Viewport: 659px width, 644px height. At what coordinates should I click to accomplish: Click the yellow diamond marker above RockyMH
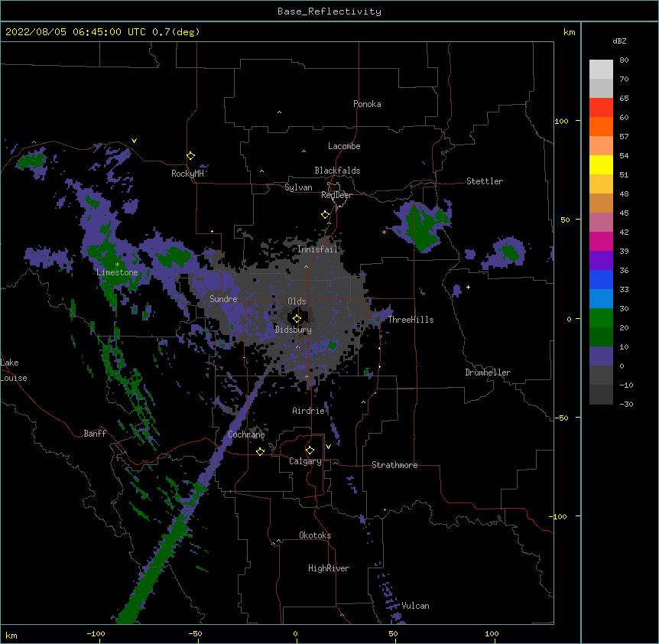191,156
